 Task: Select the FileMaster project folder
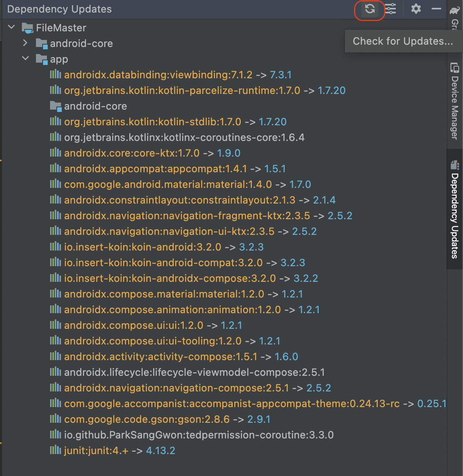(x=54, y=28)
